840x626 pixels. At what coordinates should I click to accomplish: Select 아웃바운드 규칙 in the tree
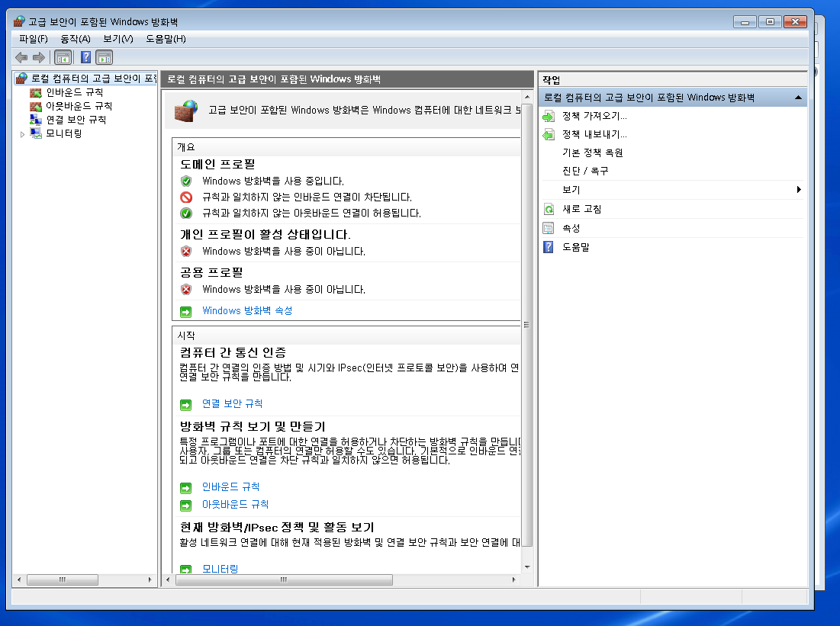(x=79, y=105)
